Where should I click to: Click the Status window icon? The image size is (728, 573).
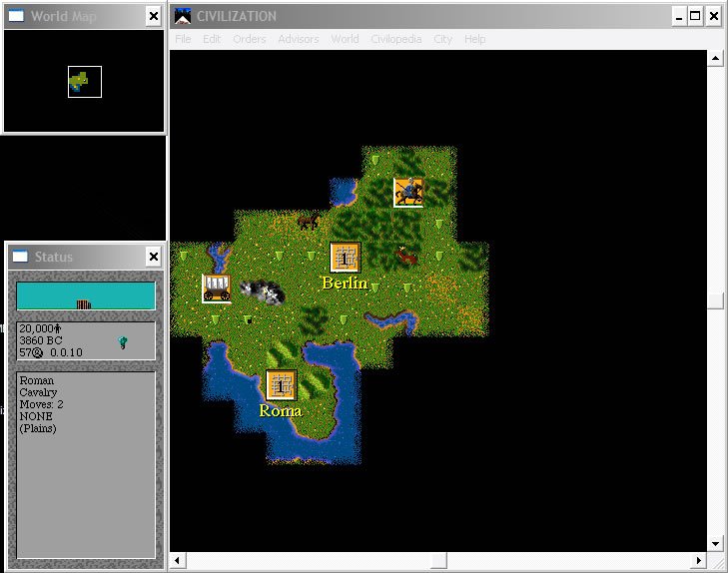(20, 257)
